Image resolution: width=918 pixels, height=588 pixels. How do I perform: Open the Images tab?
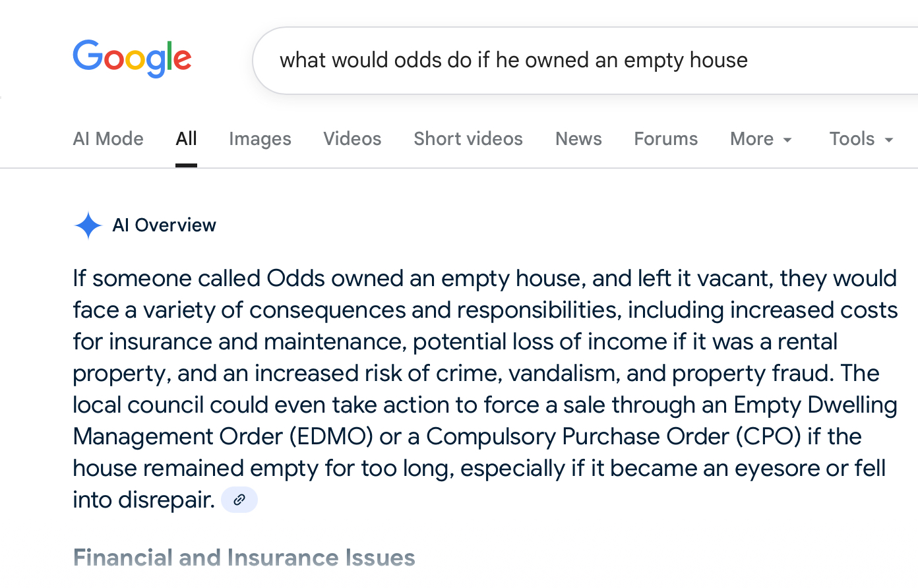[x=260, y=139]
